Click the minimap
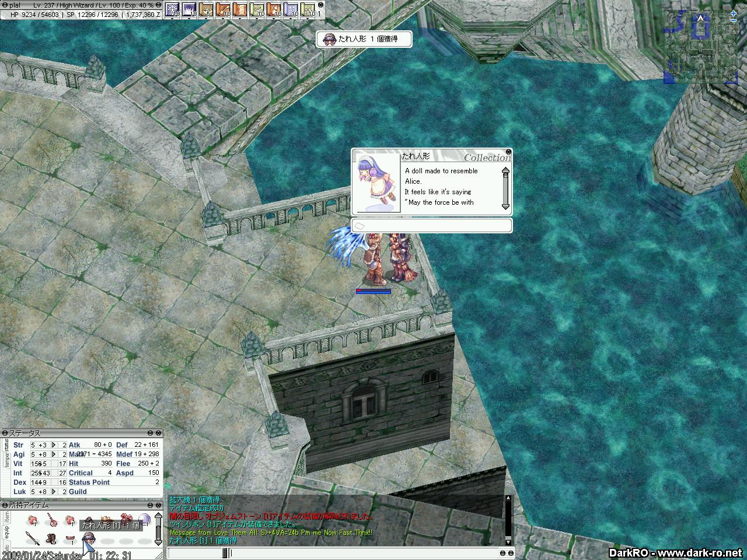The height and width of the screenshot is (560, 747). click(701, 47)
